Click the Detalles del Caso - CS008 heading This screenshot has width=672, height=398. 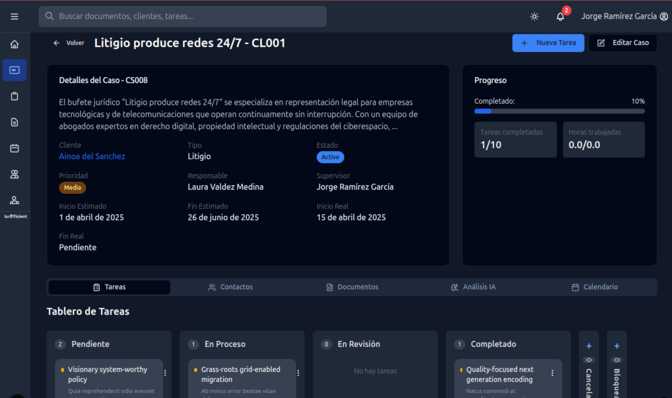point(103,80)
